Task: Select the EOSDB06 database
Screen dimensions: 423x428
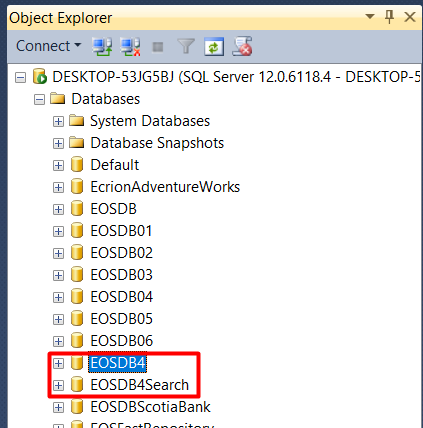Action: pos(121,341)
